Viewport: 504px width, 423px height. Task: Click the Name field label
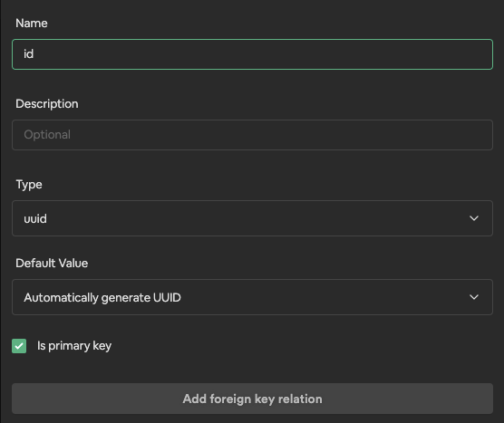tap(32, 24)
